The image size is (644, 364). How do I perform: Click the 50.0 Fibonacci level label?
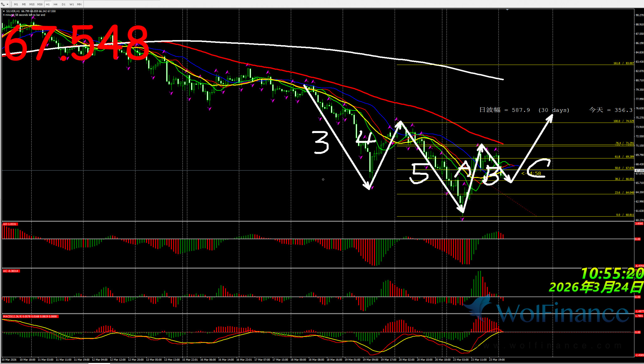624,168
